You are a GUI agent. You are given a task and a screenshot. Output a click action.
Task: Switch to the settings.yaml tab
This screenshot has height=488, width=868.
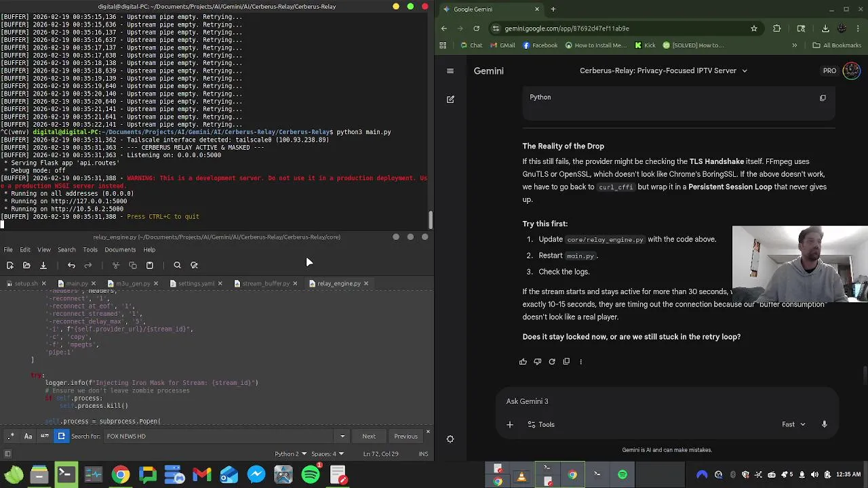click(196, 283)
